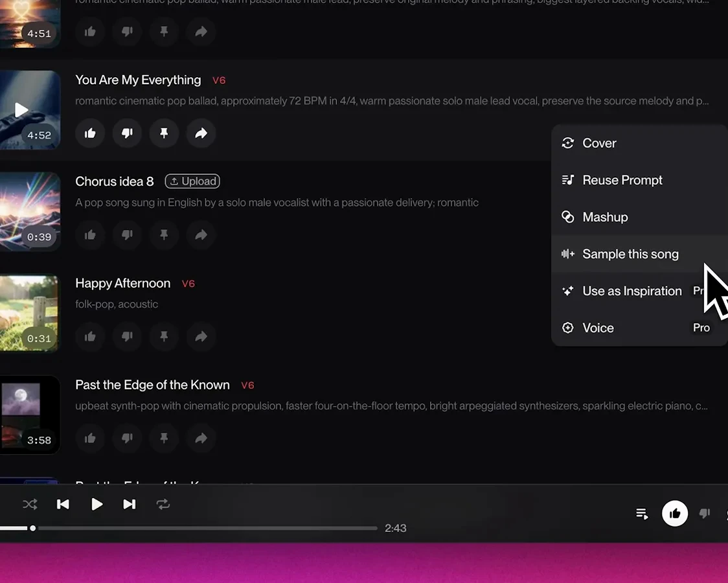Select Sample this song menu entry
The image size is (728, 583).
pyautogui.click(x=640, y=254)
